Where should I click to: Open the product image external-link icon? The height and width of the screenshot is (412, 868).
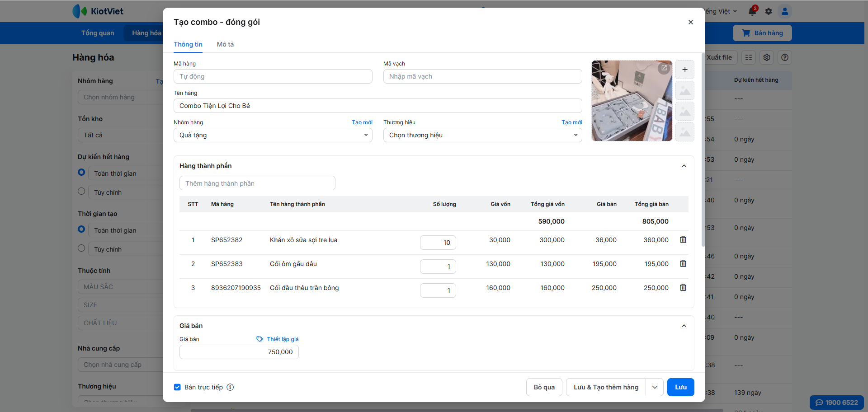pyautogui.click(x=664, y=68)
